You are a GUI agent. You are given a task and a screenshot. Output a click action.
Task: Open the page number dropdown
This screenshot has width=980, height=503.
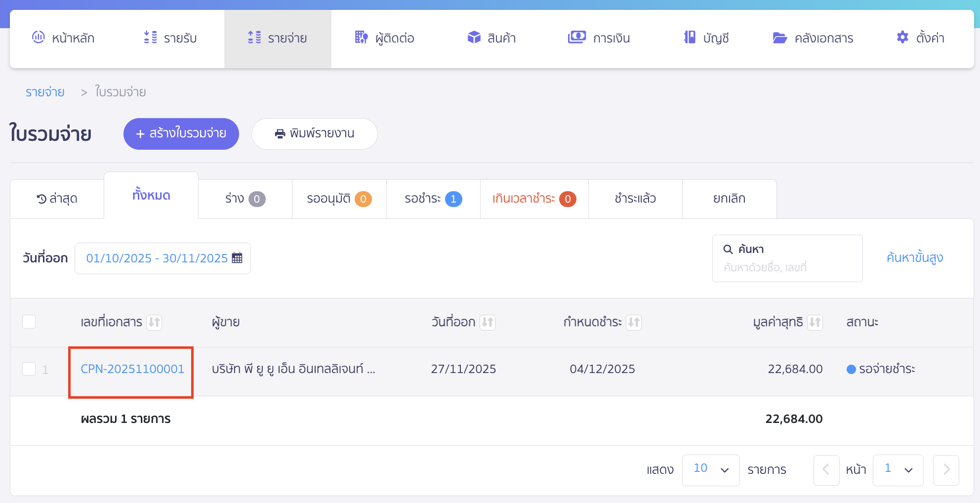tap(898, 469)
